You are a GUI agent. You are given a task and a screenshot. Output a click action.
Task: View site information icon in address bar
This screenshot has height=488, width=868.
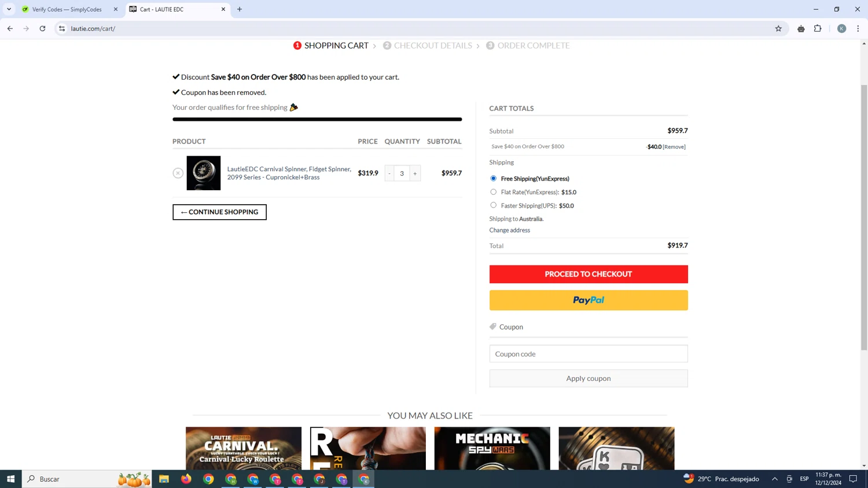pos(62,28)
